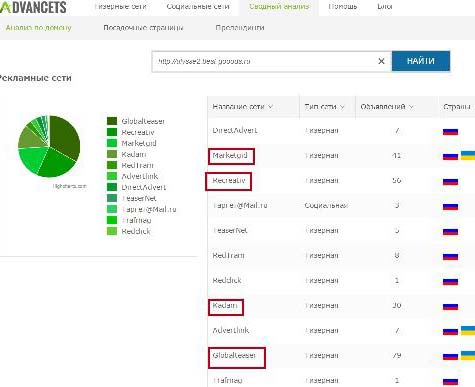Sort by network type column arrow

coord(342,107)
